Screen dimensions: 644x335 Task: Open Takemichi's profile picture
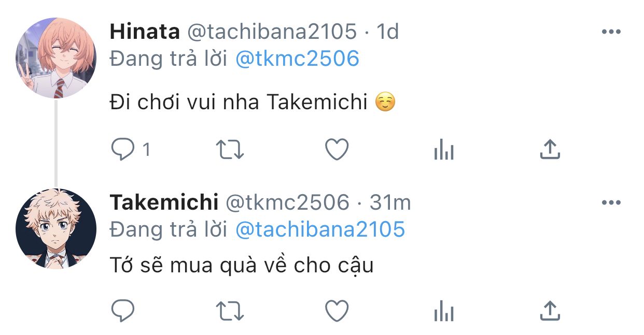[x=56, y=229]
